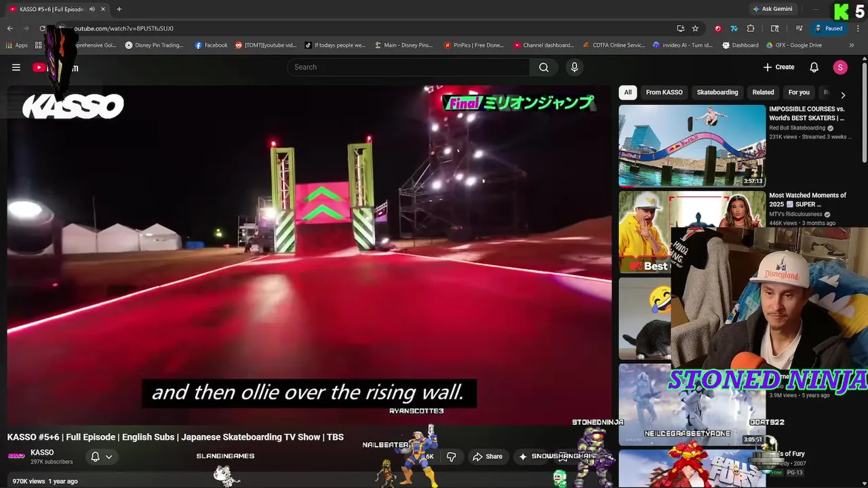
Task: Mute the tab via speaker icon
Action: point(92,9)
